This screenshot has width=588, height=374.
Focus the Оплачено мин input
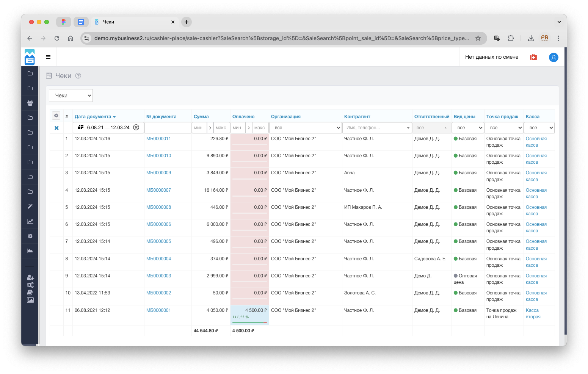coord(238,128)
